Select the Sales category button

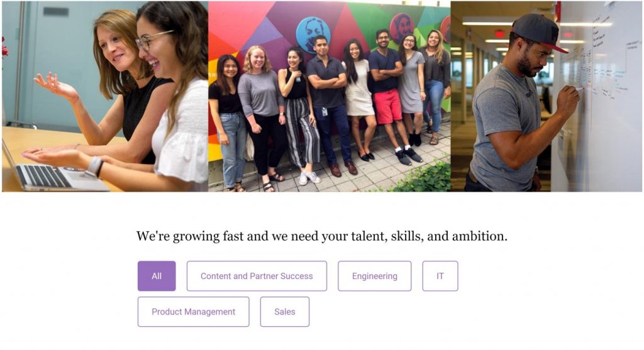(285, 312)
